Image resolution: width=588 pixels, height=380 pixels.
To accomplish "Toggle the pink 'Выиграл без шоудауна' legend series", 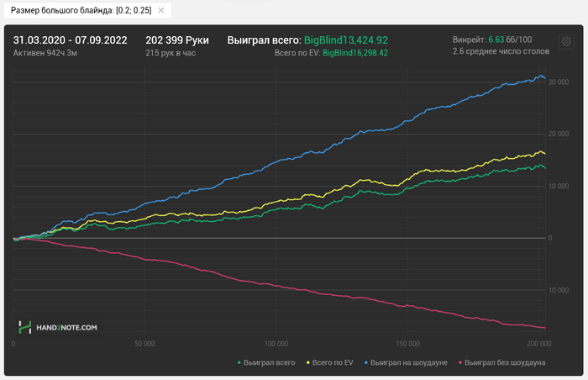I will pos(501,362).
